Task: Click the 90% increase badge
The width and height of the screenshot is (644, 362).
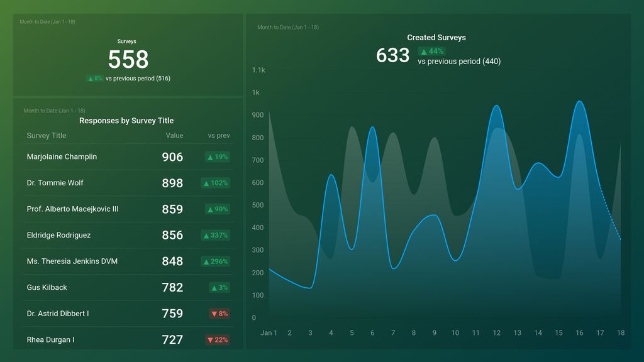Action: (218, 209)
